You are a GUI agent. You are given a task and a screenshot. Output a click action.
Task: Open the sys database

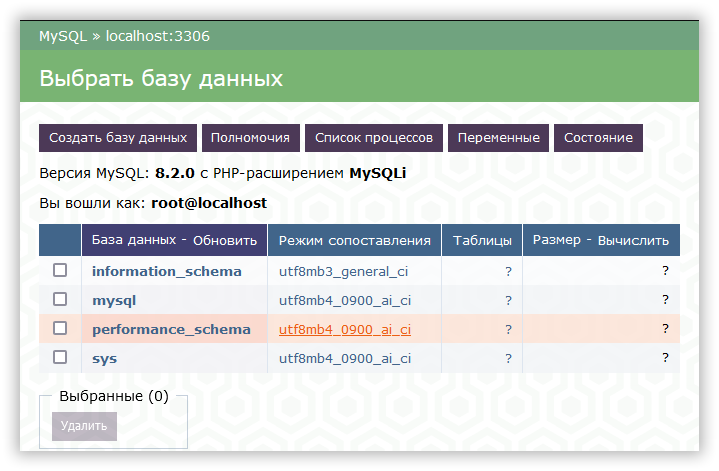[105, 359]
